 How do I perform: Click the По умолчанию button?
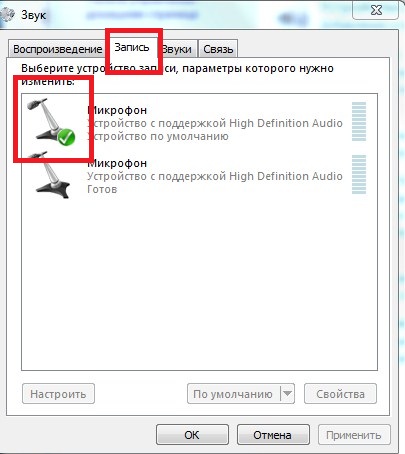[x=234, y=394]
